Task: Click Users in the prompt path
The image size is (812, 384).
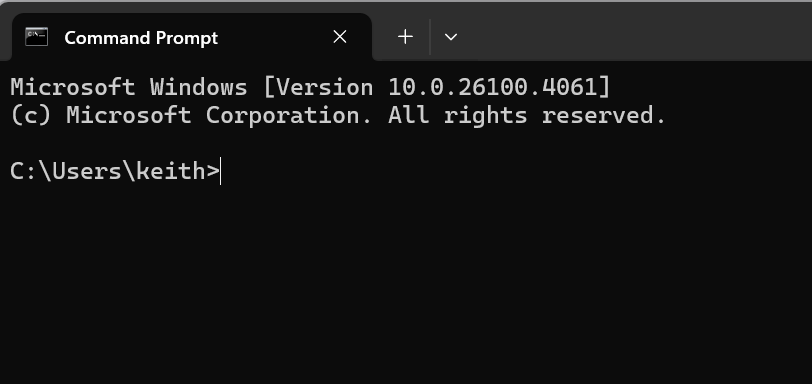Action: [x=86, y=171]
